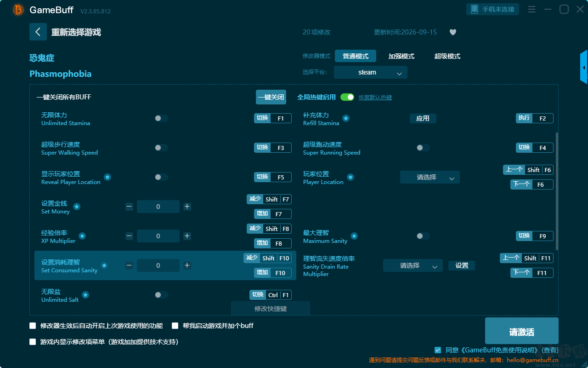Go back using the arrow button
Viewport: 588px width, 368px height.
click(x=38, y=32)
